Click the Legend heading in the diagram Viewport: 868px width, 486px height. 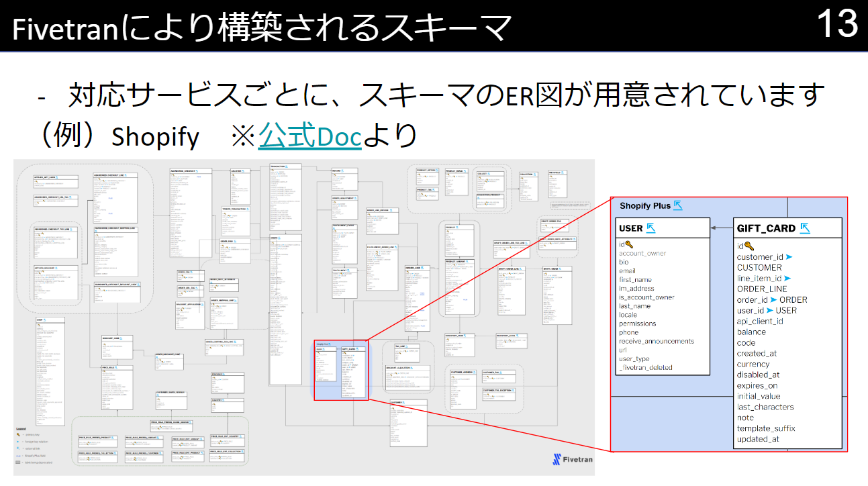click(21, 429)
